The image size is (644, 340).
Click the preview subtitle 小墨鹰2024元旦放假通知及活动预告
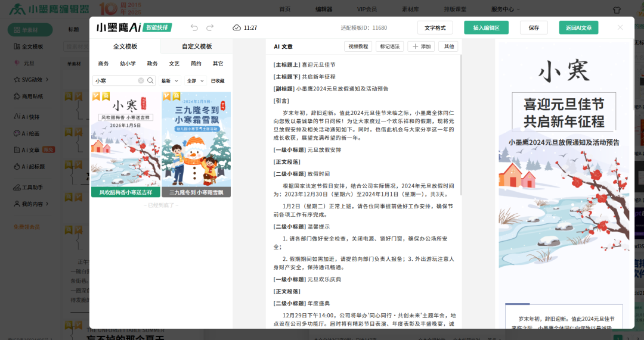click(564, 142)
